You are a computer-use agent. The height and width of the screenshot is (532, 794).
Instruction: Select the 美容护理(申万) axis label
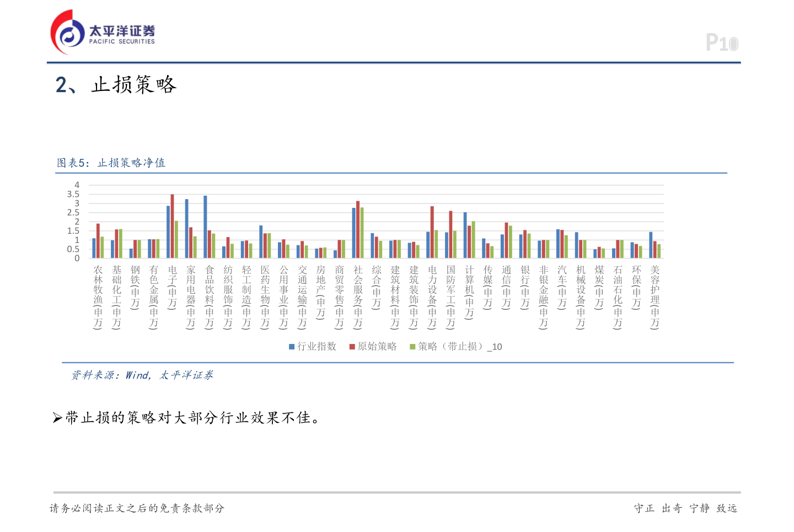(654, 297)
